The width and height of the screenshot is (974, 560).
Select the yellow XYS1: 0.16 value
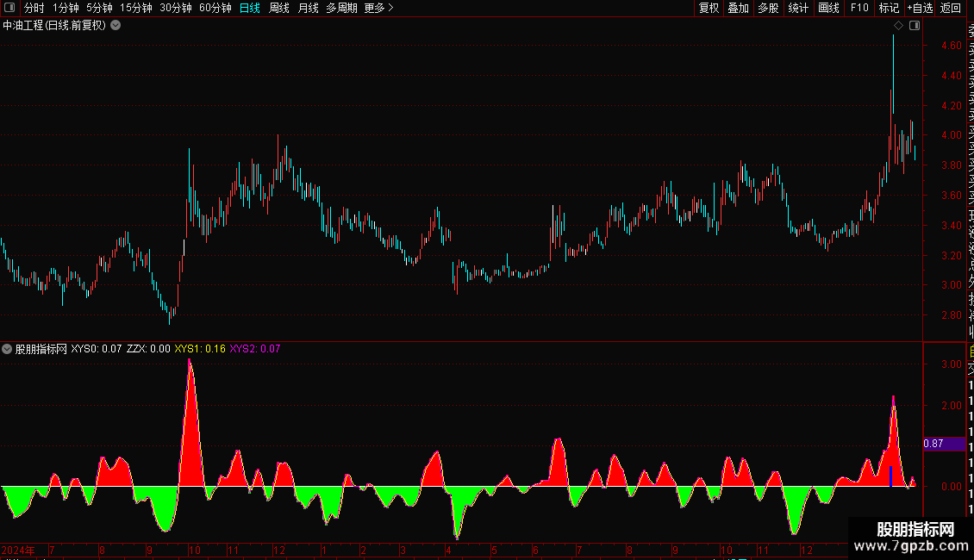pyautogui.click(x=200, y=349)
